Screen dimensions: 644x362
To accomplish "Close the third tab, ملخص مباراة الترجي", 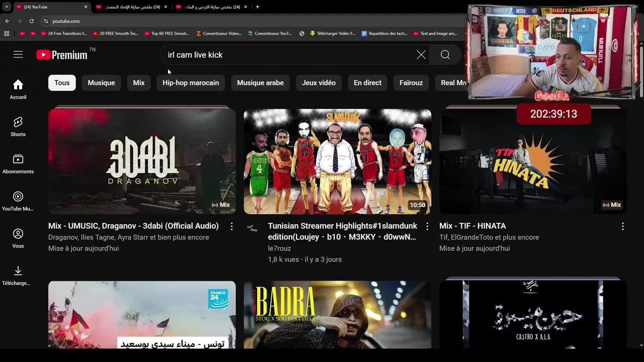I will coord(246,7).
